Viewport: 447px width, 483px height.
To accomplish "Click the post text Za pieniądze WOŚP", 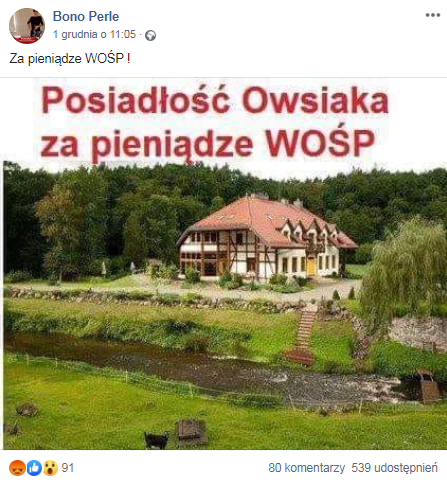I will (x=69, y=58).
